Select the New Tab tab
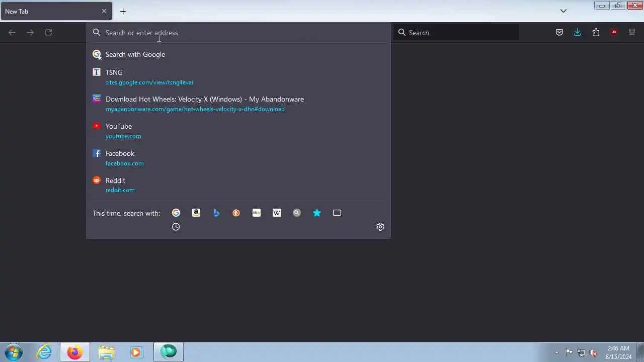Screen dimensions: 644x362 tap(56, 11)
